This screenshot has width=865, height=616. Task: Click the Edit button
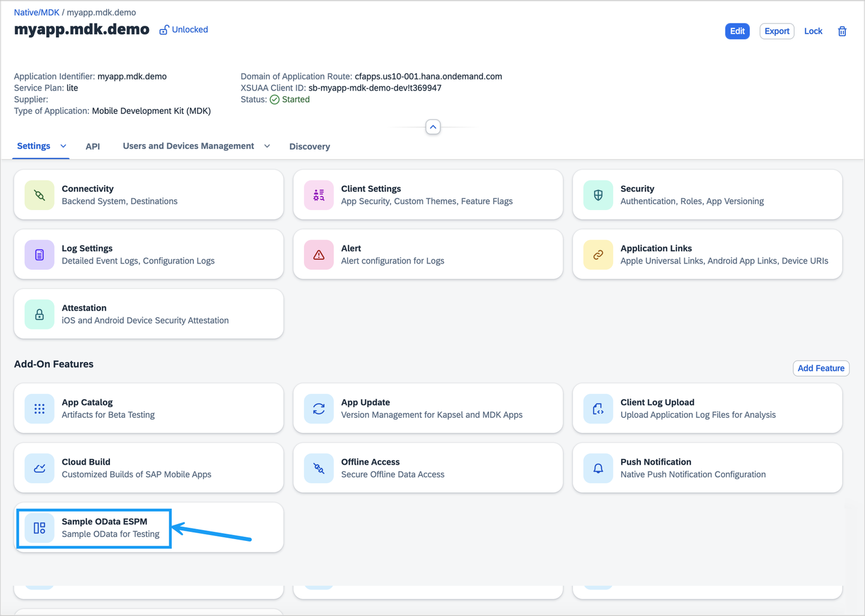[738, 31]
